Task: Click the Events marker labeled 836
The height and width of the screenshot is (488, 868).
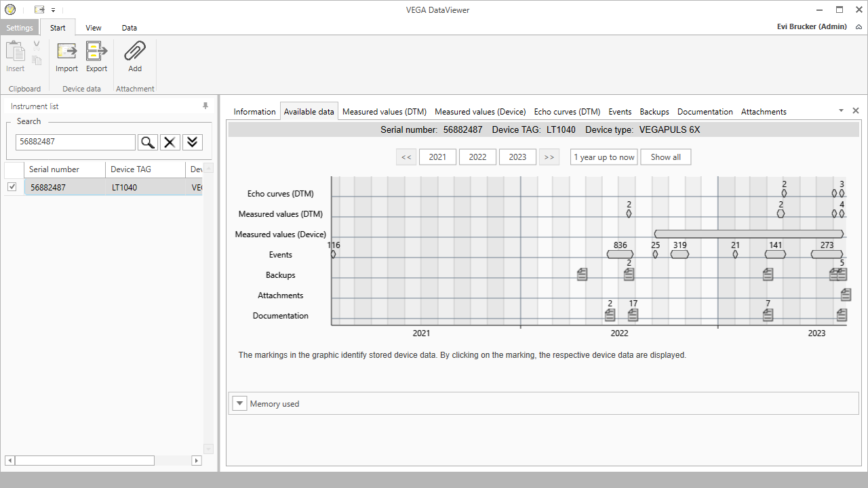Action: (x=620, y=254)
